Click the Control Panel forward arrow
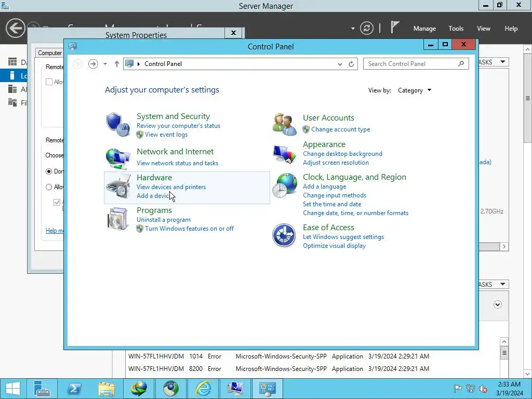The width and height of the screenshot is (532, 399). click(x=93, y=64)
